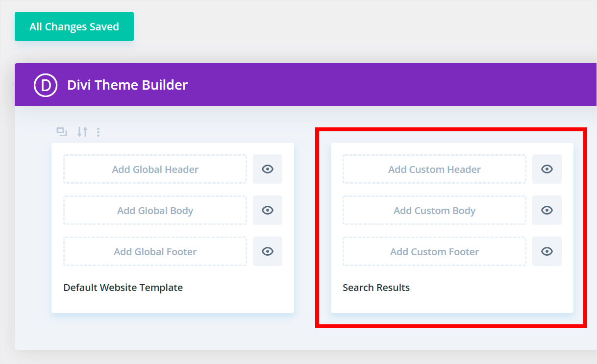Click Add Global Header
Viewport: 597px width, 364px height.
pos(155,170)
